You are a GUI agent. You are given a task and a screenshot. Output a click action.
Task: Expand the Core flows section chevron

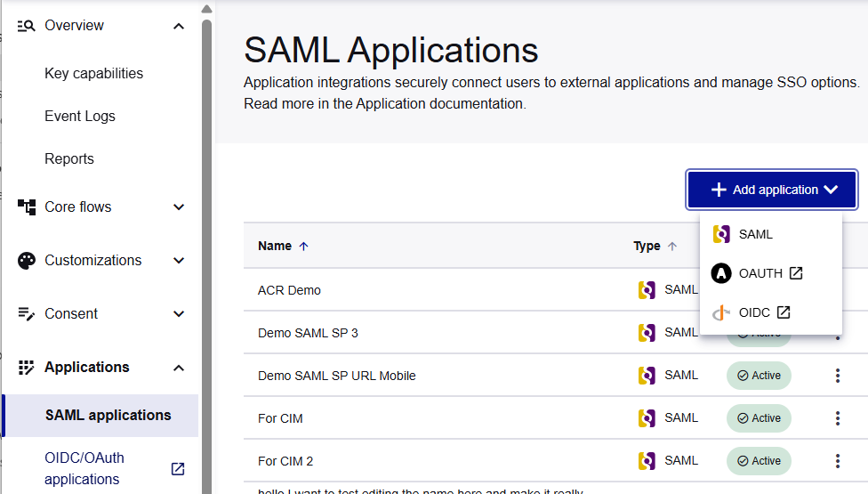pos(178,207)
